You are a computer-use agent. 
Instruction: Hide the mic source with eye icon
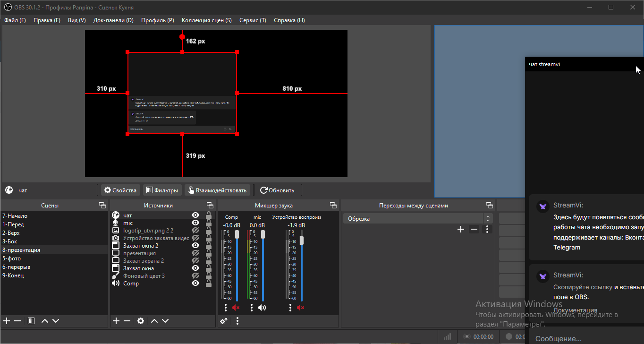point(195,223)
